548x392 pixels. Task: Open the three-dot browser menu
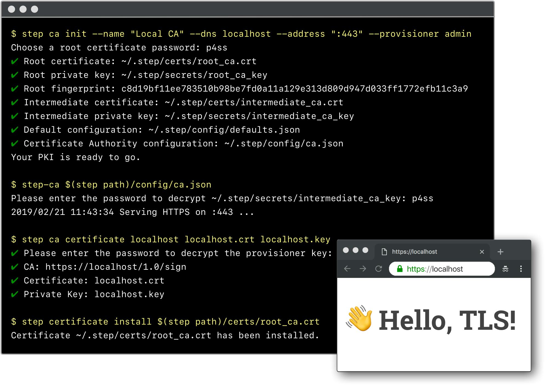pos(521,269)
